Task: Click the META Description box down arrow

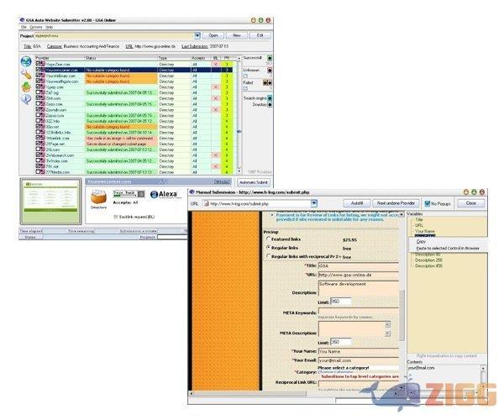Action: coord(387,333)
